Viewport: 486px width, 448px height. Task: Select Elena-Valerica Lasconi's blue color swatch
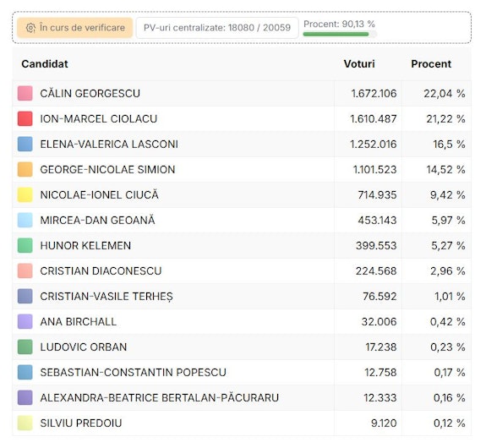pyautogui.click(x=25, y=145)
